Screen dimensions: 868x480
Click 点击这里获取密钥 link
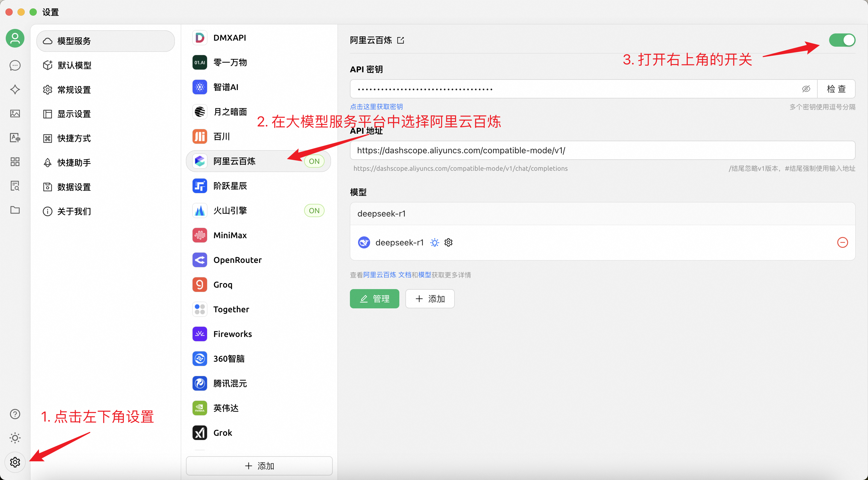click(x=376, y=107)
